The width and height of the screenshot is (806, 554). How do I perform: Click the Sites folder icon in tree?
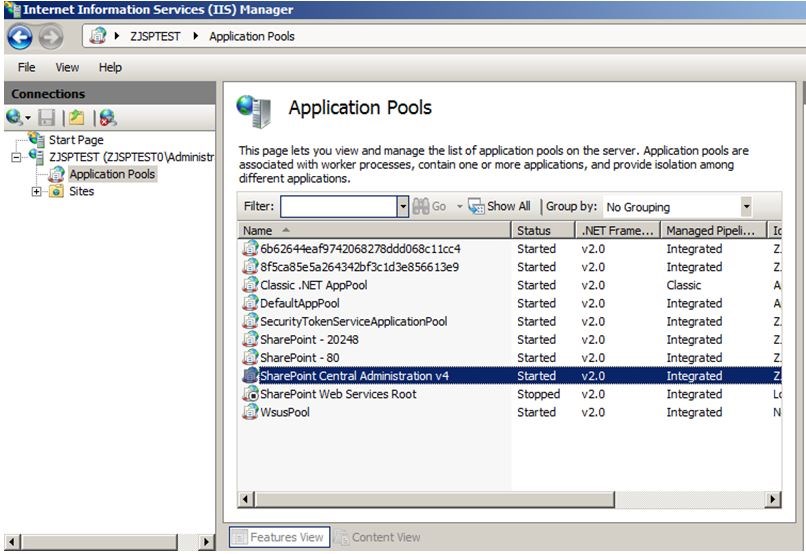tap(56, 192)
